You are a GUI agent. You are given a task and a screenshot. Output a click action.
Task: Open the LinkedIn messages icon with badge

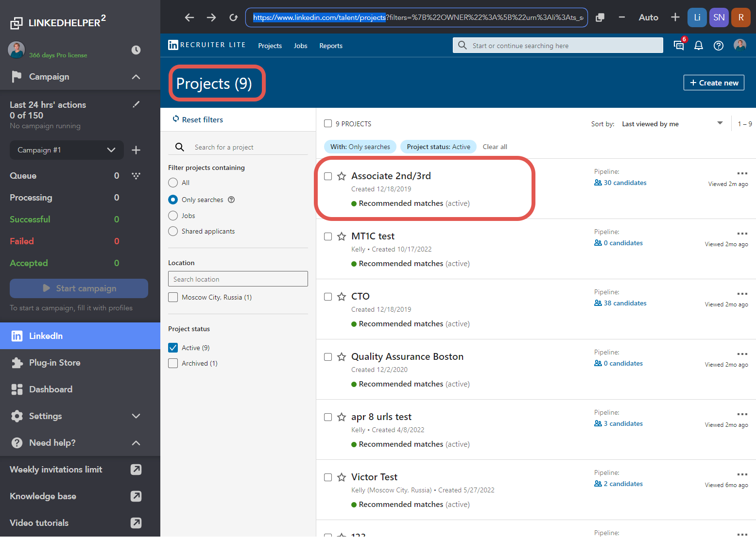pyautogui.click(x=679, y=46)
